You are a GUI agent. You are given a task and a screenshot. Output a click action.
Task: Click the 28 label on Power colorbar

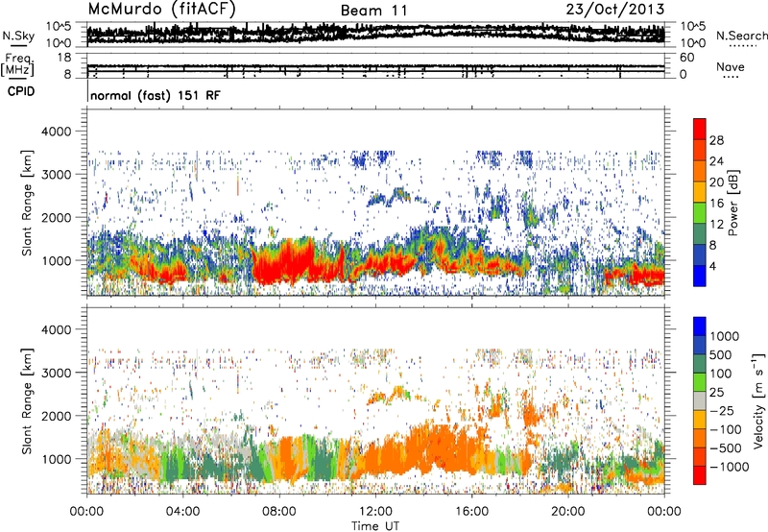[716, 140]
